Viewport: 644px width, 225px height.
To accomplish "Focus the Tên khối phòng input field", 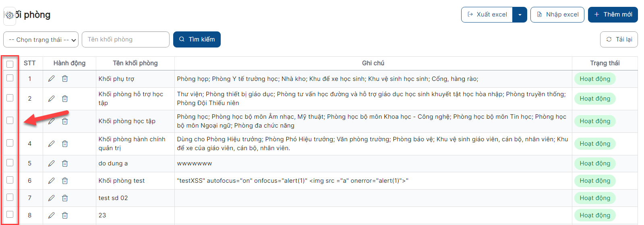I will coord(126,39).
